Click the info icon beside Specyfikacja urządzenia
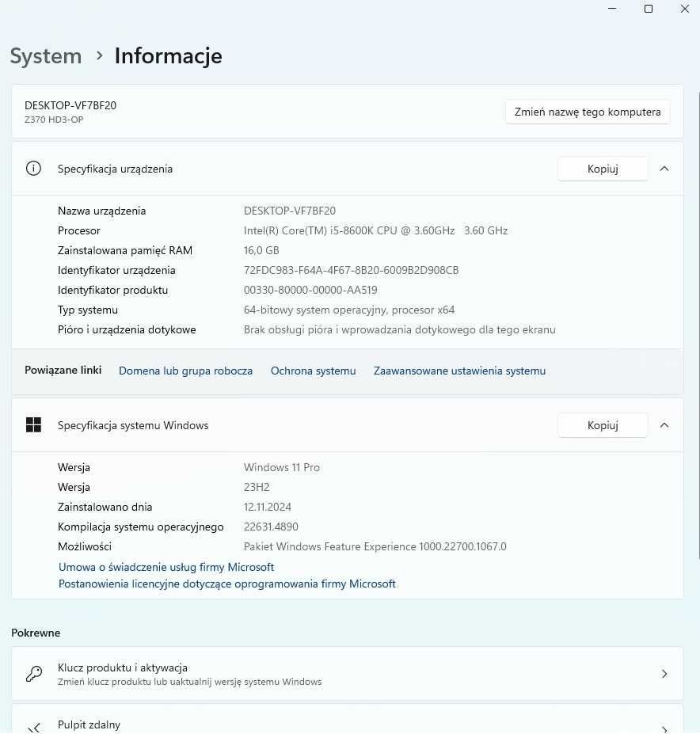 tap(33, 169)
